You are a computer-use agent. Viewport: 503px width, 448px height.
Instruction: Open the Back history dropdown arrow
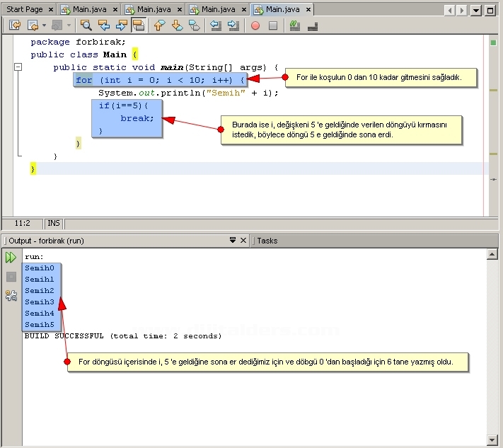[x=45, y=25]
